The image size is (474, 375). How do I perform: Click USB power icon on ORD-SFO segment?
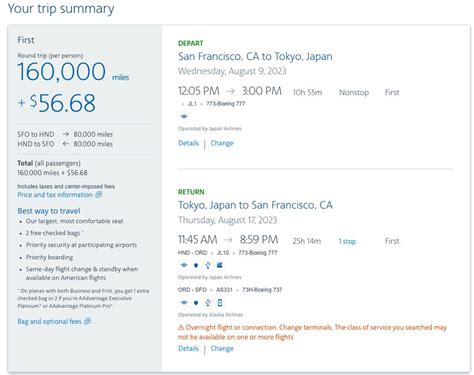pos(208,303)
